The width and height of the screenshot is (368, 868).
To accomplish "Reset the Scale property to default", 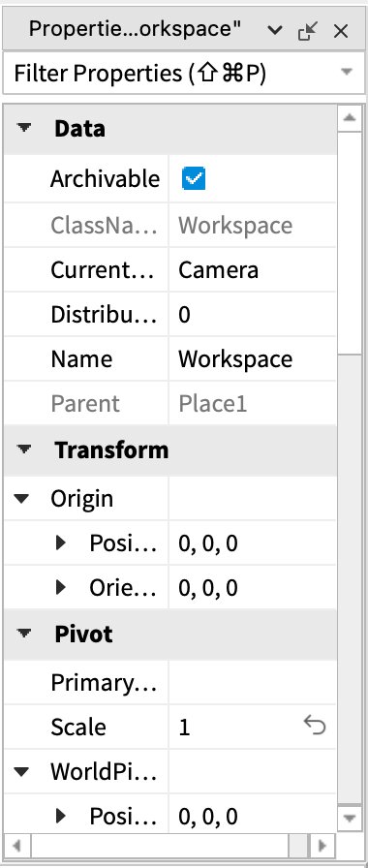I will [315, 725].
